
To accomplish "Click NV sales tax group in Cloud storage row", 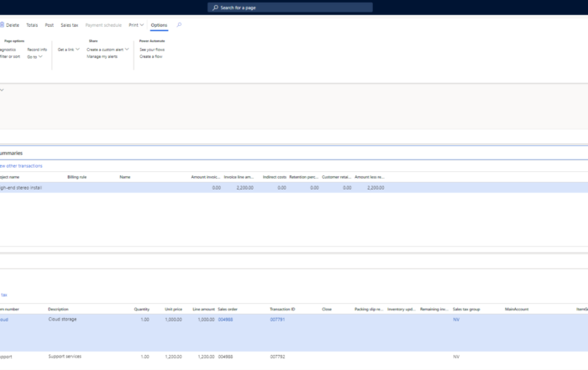I will click(x=456, y=320).
